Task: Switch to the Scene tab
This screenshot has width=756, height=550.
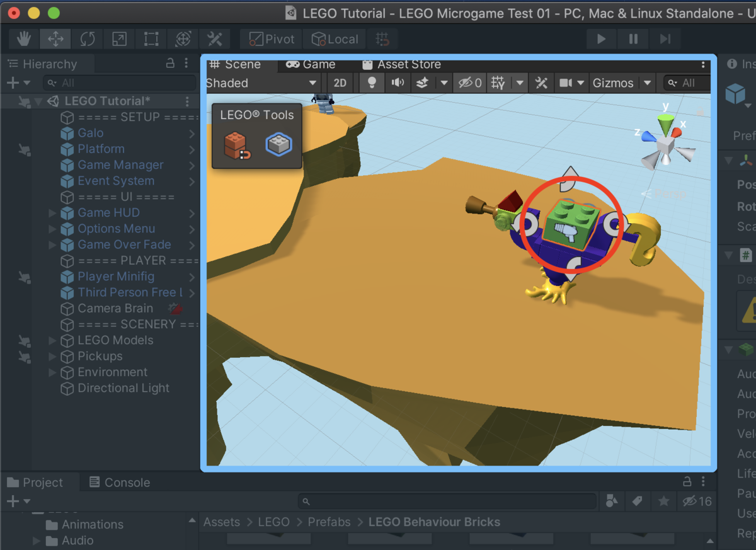Action: pos(236,64)
